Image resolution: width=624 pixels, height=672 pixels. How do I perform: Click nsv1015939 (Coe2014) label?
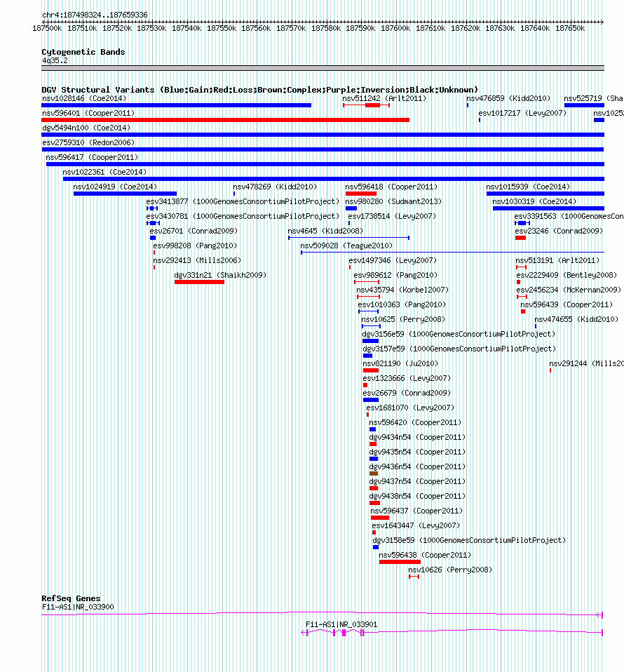[x=528, y=187]
